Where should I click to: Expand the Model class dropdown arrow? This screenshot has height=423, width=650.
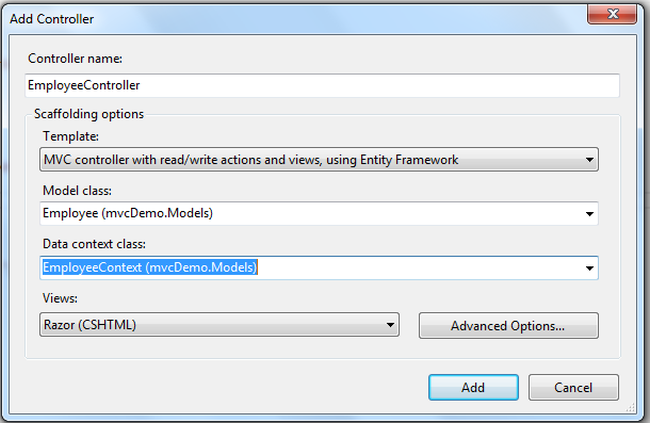coord(590,213)
